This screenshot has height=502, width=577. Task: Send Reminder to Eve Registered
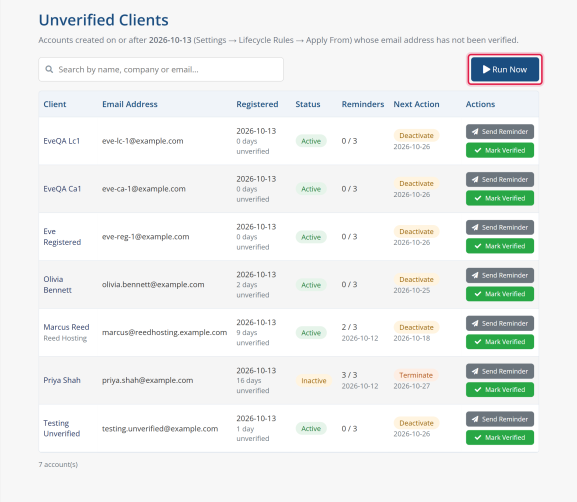pos(500,227)
